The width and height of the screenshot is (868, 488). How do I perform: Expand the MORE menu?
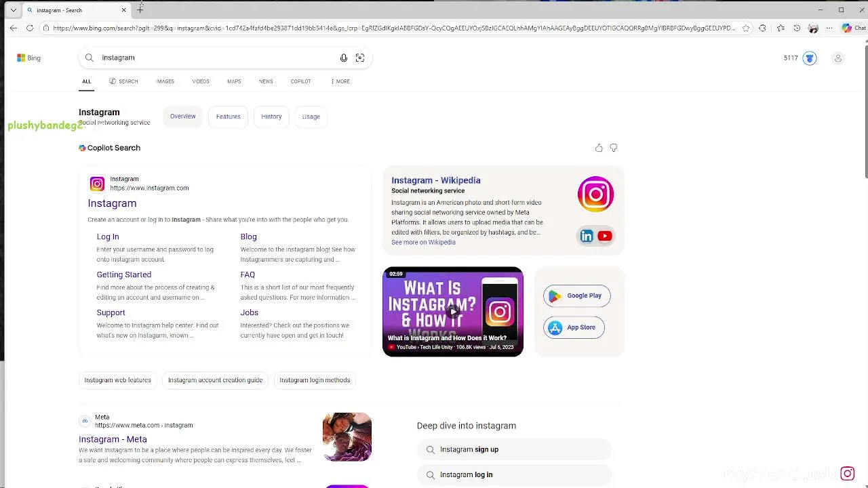click(340, 81)
